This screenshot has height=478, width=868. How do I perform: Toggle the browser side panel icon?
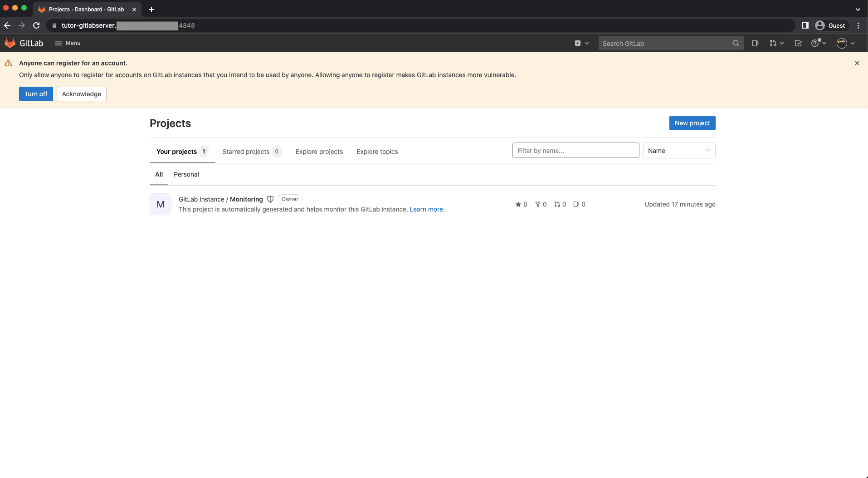click(x=805, y=25)
